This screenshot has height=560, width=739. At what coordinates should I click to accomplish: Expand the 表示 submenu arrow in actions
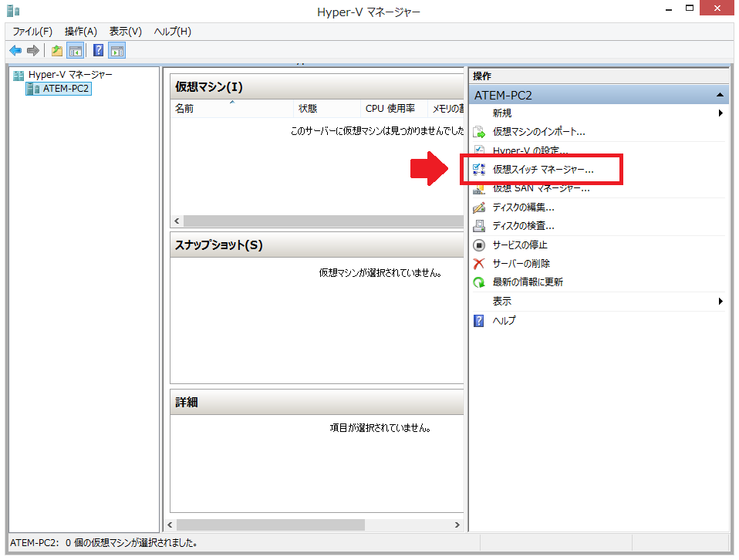tap(720, 301)
